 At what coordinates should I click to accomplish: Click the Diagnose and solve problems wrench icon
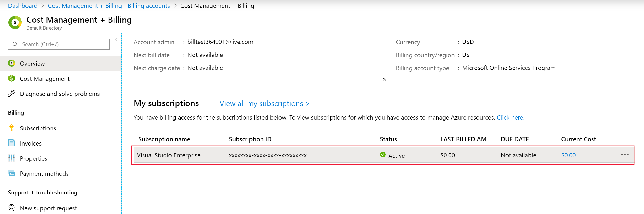tap(12, 94)
